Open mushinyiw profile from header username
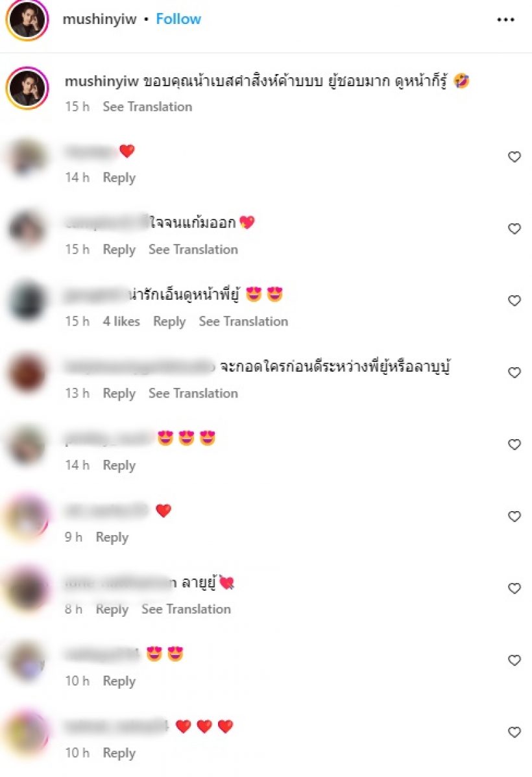The image size is (532, 777). (x=99, y=19)
